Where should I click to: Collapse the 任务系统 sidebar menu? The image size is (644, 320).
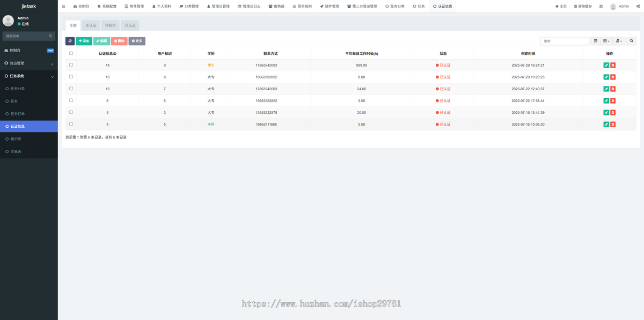(x=28, y=76)
